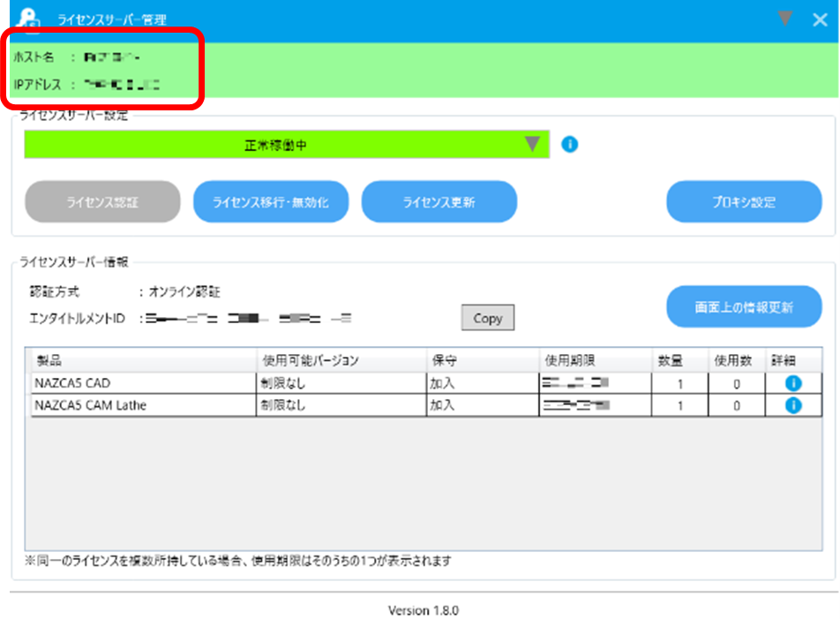
Task: Show details icon for NAZCA5 CAD row
Action: point(793,383)
